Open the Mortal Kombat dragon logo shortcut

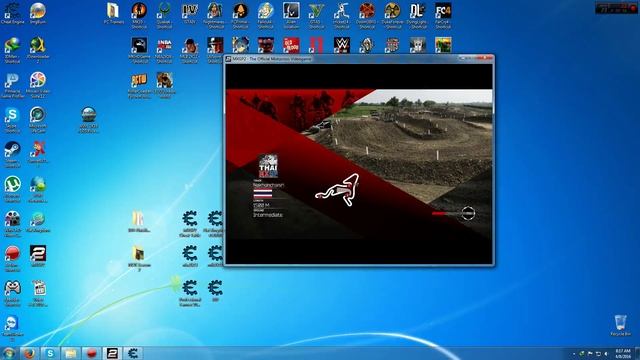(x=139, y=50)
